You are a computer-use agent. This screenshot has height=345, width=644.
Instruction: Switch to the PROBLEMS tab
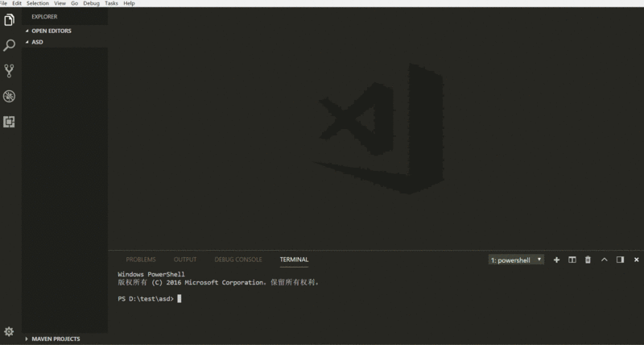pyautogui.click(x=141, y=260)
